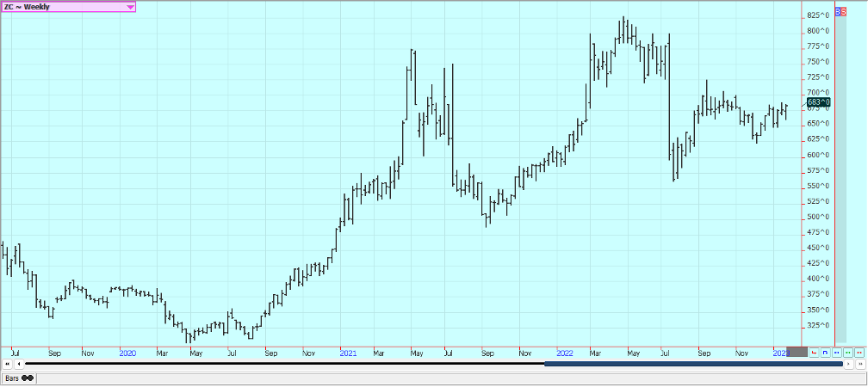Click the 800^0 price axis label
Viewport: 868px width, 387px height.
point(818,31)
